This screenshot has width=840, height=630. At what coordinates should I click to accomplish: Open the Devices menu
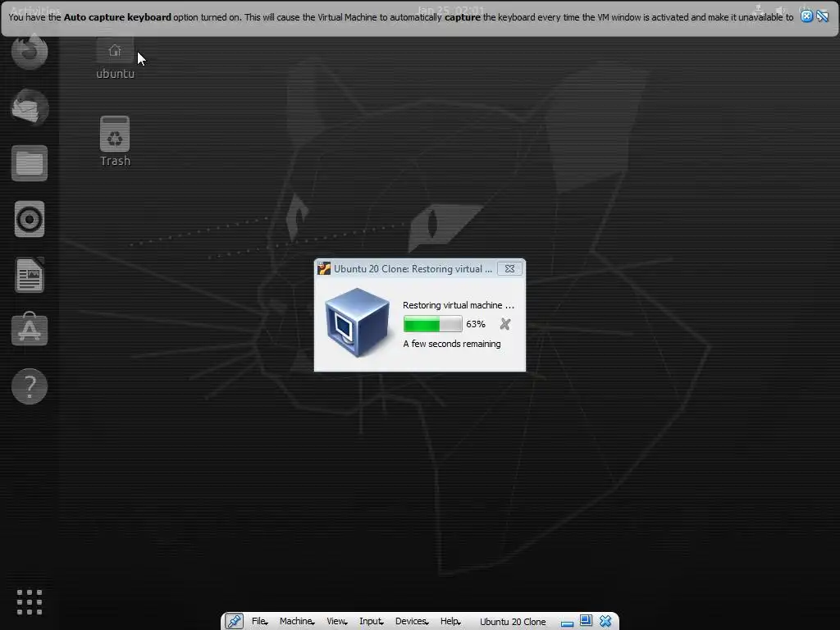click(412, 622)
